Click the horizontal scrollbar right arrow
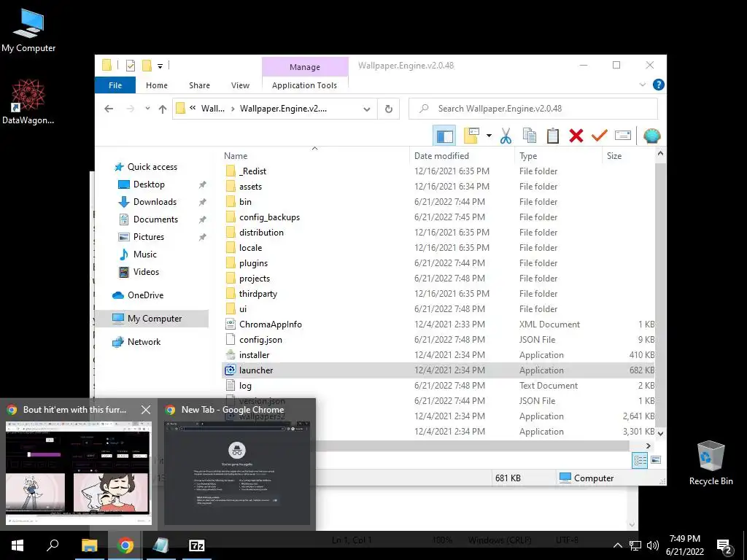 coord(648,446)
